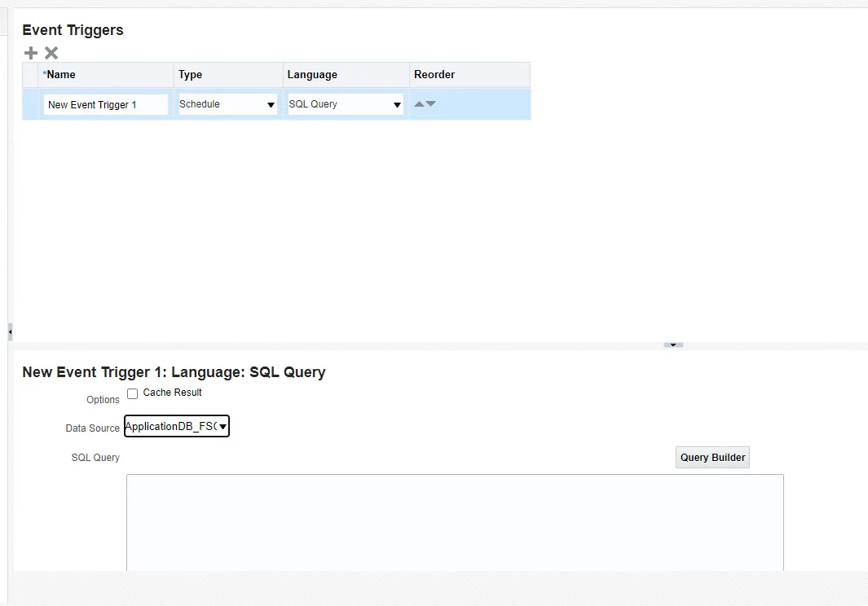Click the left panel collapse arrow

point(9,332)
